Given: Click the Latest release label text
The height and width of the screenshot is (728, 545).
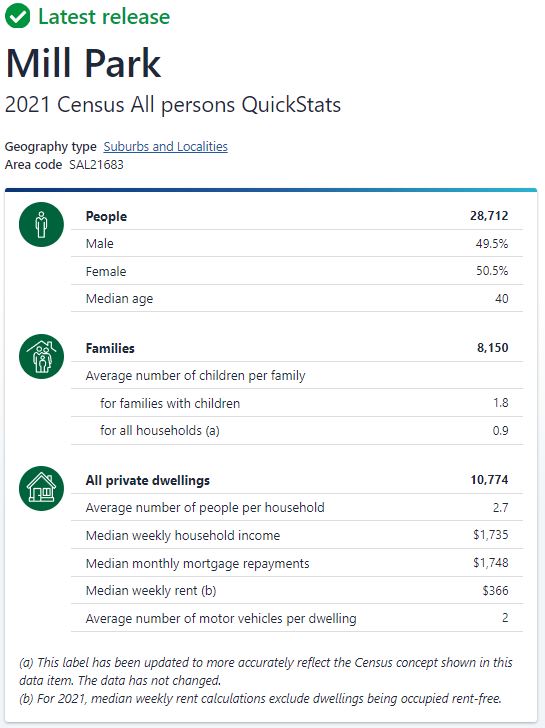Looking at the screenshot, I should click(x=104, y=17).
